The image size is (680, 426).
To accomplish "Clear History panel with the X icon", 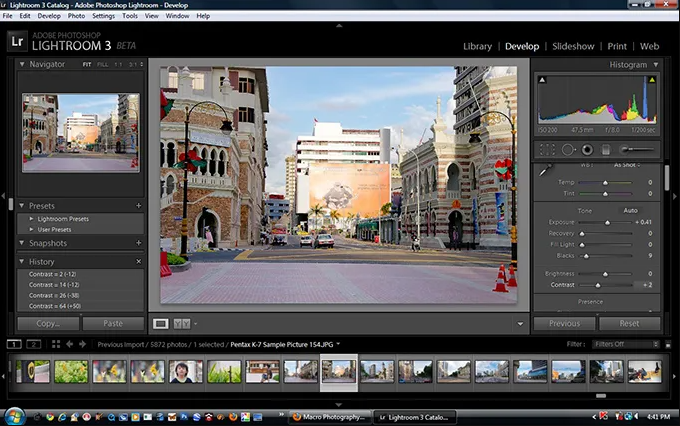I will (x=138, y=261).
